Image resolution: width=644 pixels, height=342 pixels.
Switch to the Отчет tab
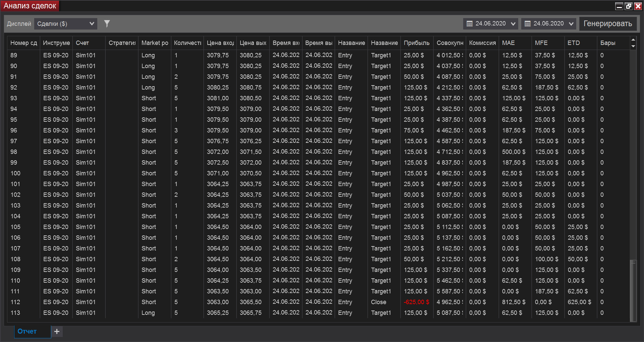point(33,331)
